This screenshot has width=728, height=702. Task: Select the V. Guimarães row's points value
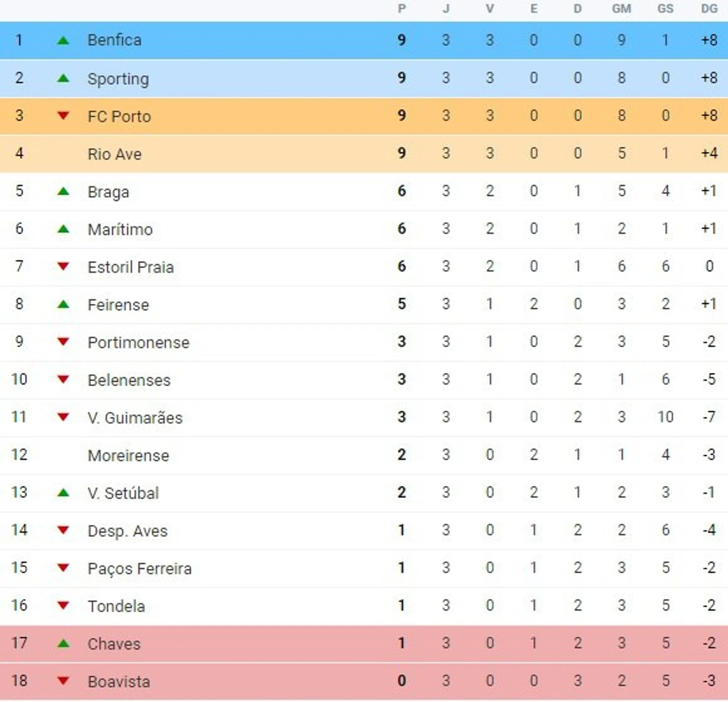(x=402, y=417)
